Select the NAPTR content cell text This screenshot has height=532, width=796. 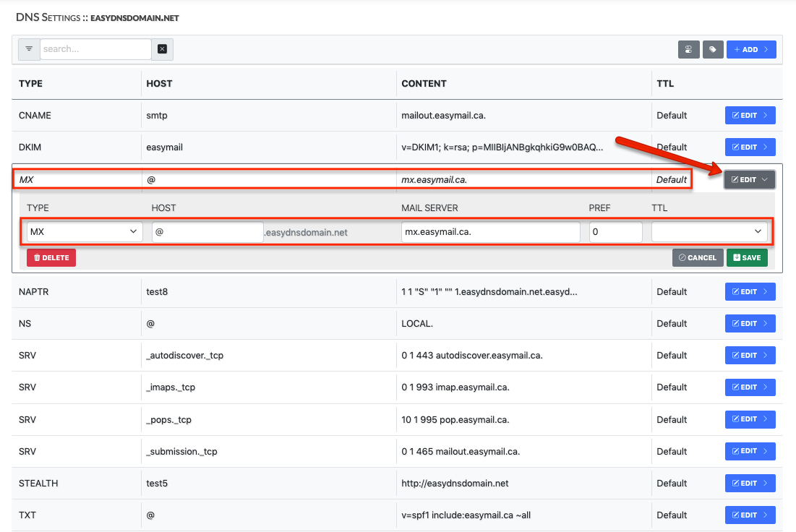tap(489, 292)
